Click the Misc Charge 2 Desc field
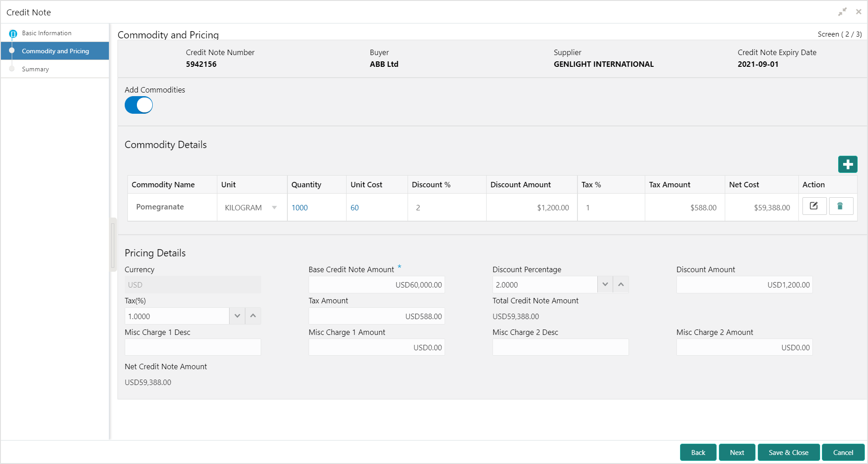This screenshot has width=868, height=464. (561, 347)
